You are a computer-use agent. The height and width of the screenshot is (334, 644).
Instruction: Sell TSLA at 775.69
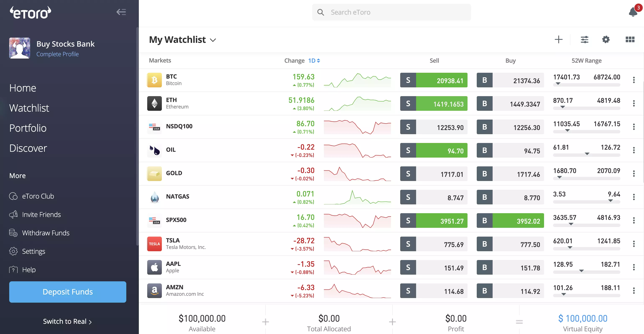tap(434, 244)
